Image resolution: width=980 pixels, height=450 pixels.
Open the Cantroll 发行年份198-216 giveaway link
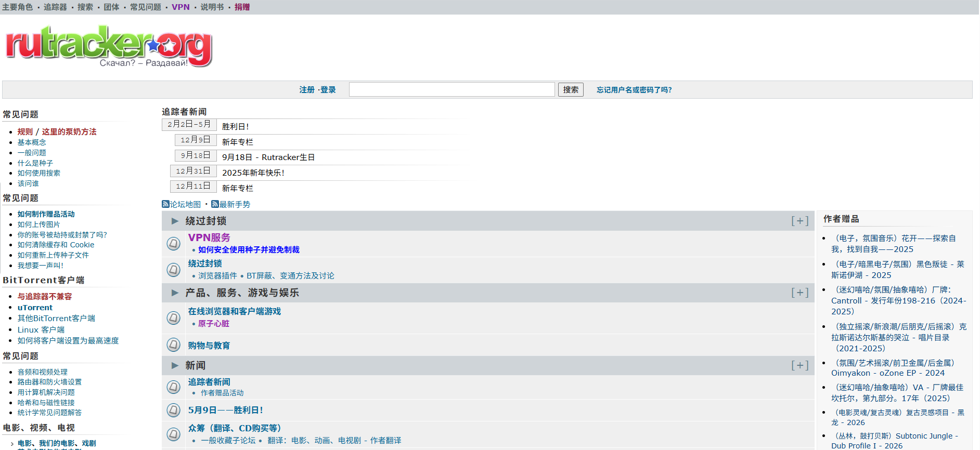(x=899, y=300)
